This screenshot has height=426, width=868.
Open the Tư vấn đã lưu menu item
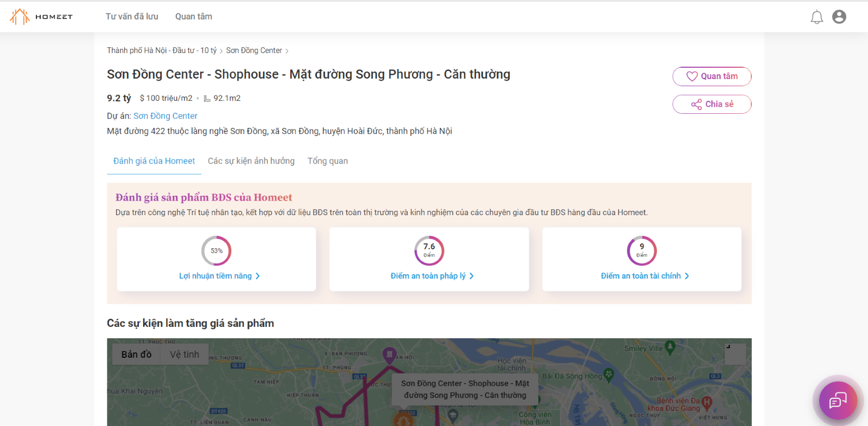point(132,16)
